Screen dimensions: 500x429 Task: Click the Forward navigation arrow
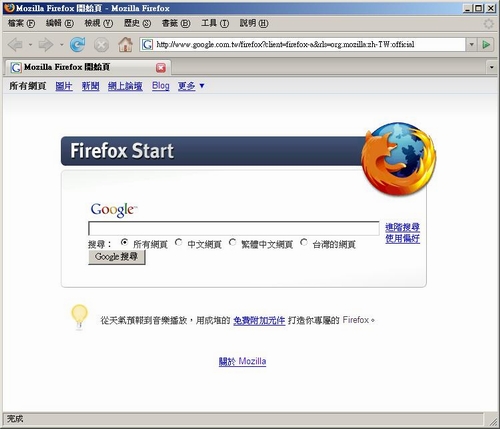[x=46, y=44]
